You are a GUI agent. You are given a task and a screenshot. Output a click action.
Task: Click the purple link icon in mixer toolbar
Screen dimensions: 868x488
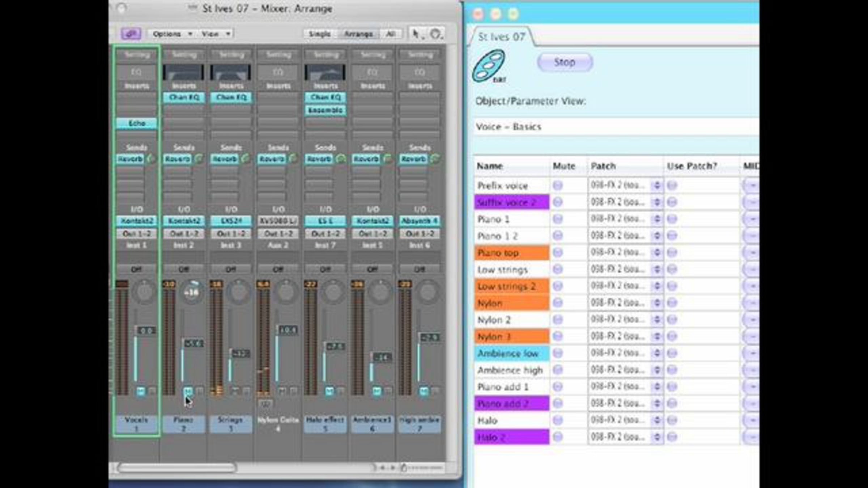131,34
